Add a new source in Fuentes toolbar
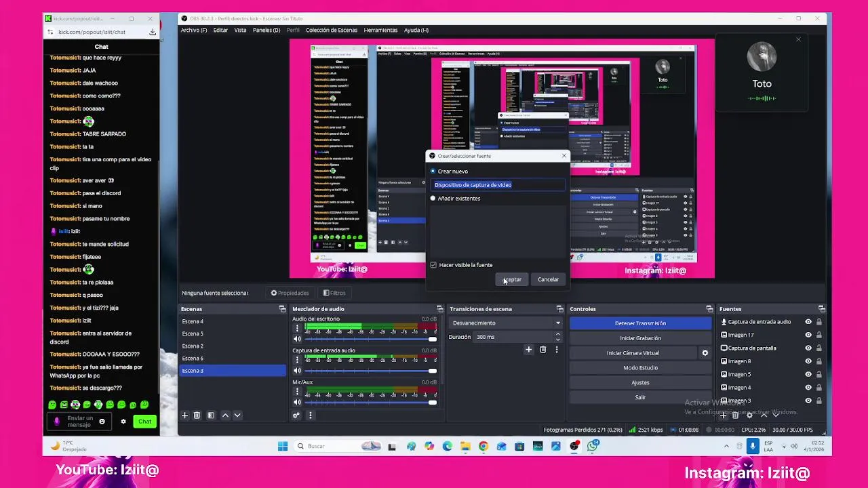The image size is (868, 488). [724, 415]
